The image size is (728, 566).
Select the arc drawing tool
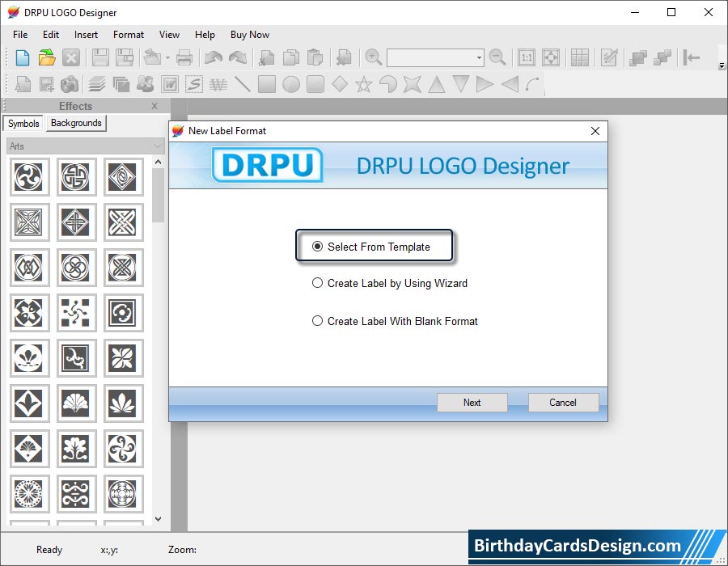pos(533,84)
